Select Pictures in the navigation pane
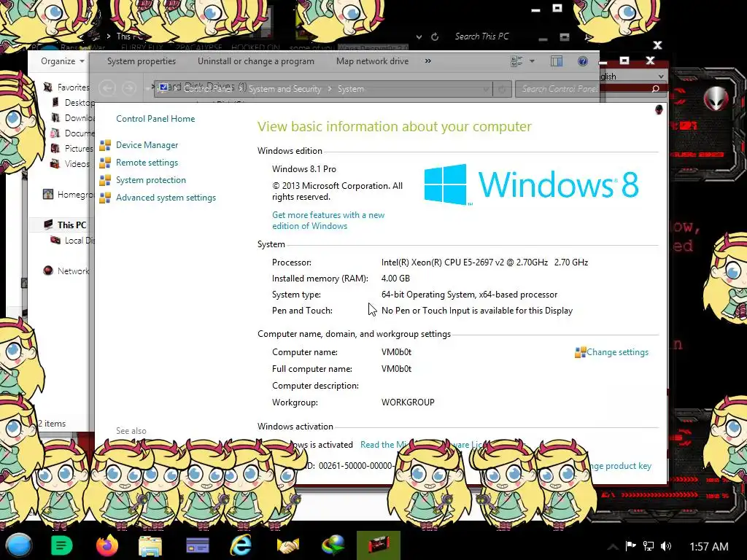This screenshot has height=560, width=747. point(79,148)
